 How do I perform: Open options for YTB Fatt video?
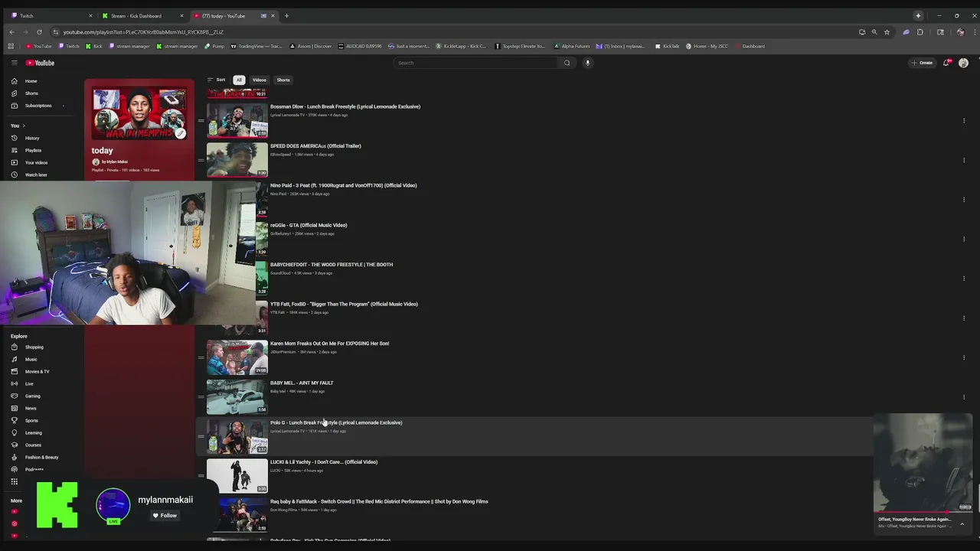click(x=964, y=318)
